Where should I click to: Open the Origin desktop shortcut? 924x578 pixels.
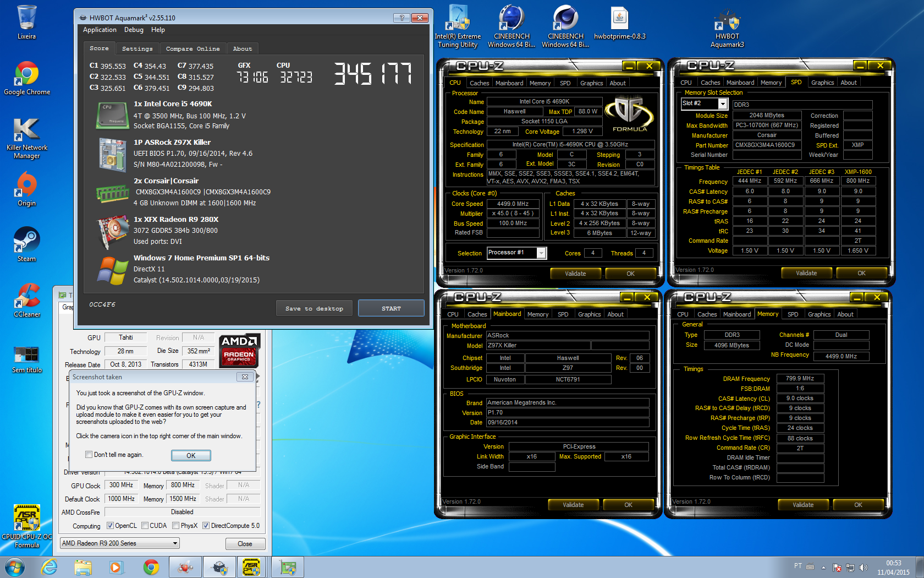pos(26,189)
